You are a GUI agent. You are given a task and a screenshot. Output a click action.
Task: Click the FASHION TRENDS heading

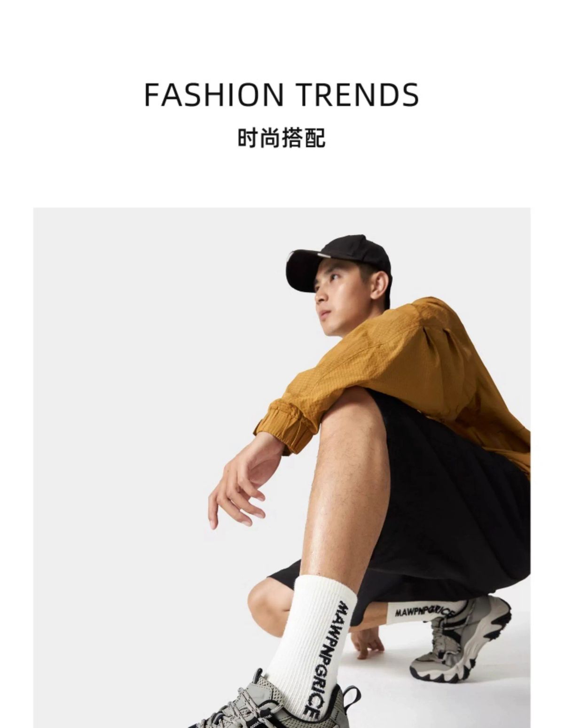pyautogui.click(x=281, y=94)
